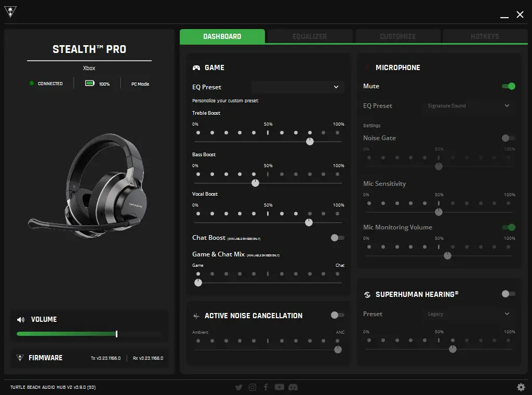The height and width of the screenshot is (395, 532).
Task: Toggle Mic Monitoring Volume switch
Action: (x=508, y=227)
